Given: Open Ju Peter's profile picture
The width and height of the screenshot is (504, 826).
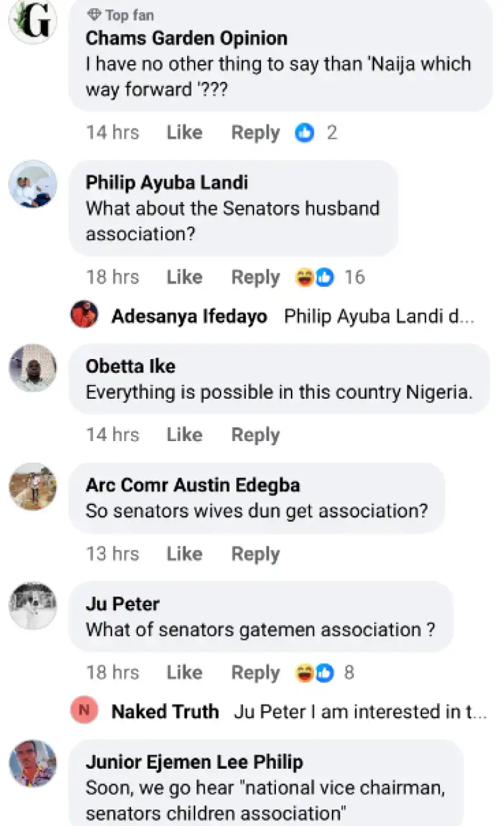Looking at the screenshot, I should [33, 605].
